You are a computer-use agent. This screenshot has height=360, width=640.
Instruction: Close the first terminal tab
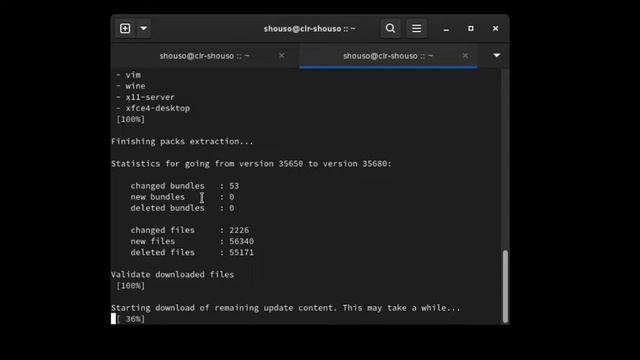pos(281,56)
